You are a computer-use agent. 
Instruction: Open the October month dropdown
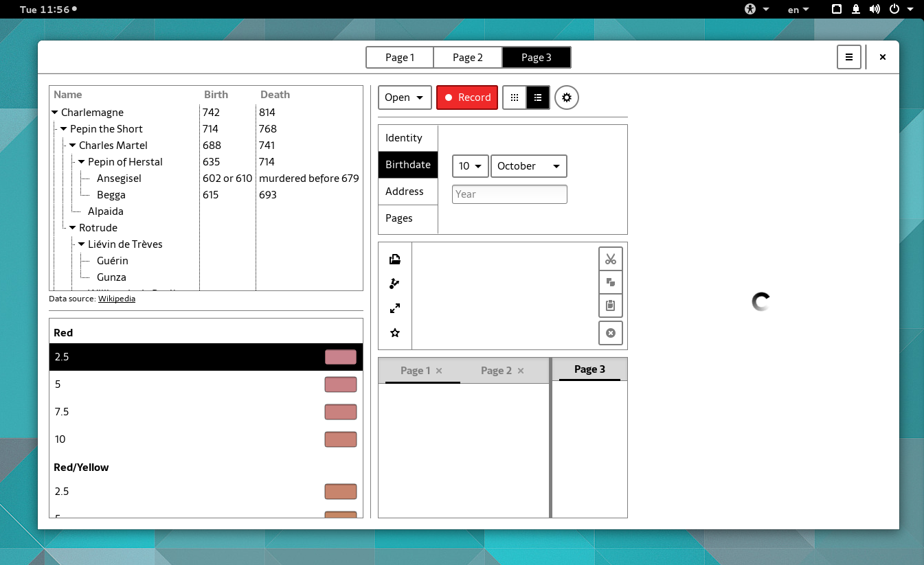tap(528, 166)
